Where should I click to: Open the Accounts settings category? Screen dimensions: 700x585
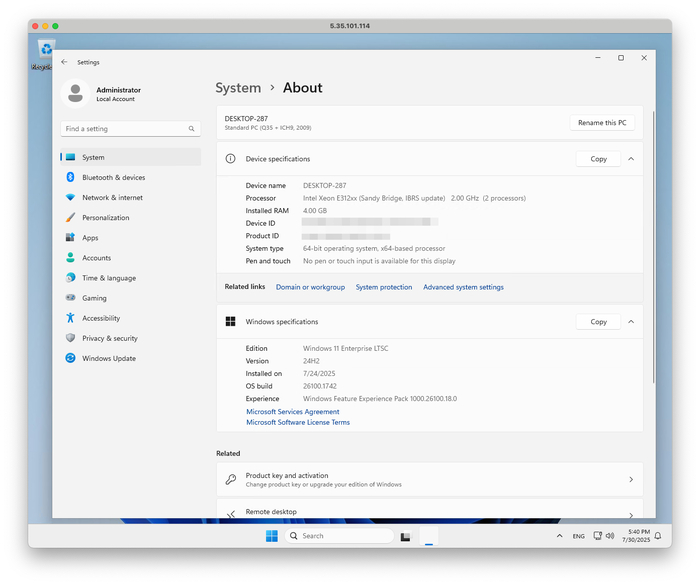(x=96, y=258)
